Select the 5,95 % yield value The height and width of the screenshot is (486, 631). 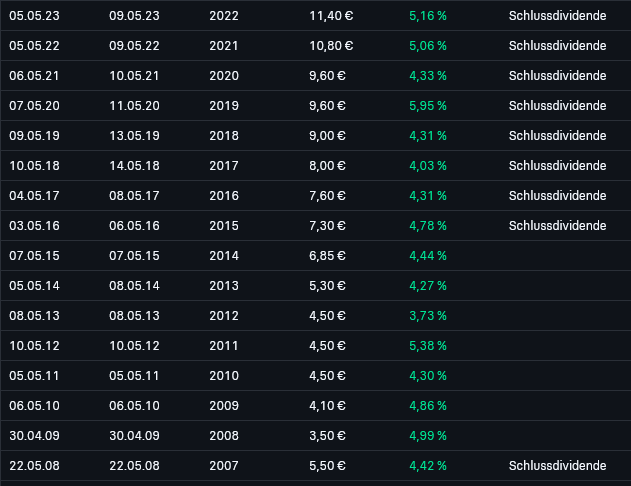(x=428, y=106)
